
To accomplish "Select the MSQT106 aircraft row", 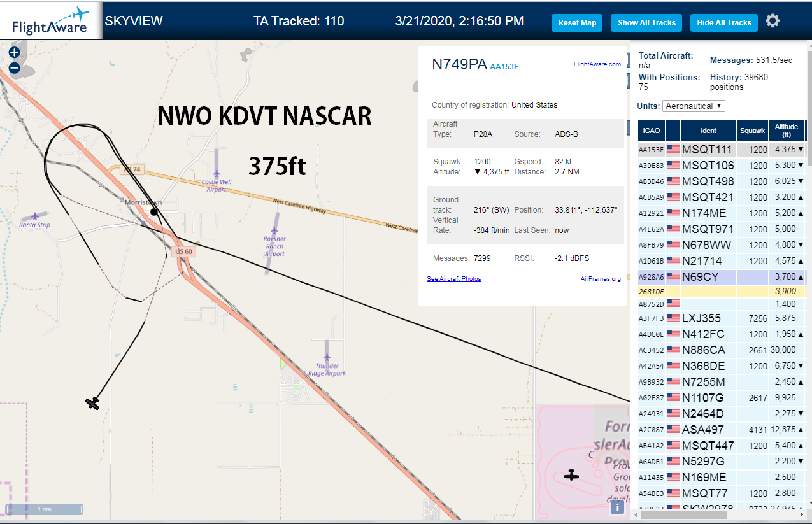I will click(722, 166).
